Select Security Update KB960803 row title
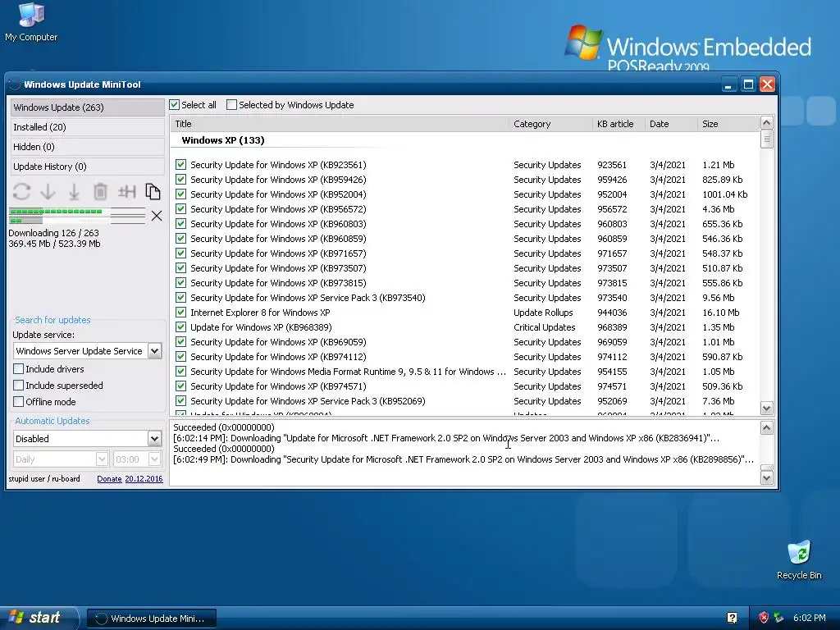This screenshot has width=840, height=630. click(279, 224)
